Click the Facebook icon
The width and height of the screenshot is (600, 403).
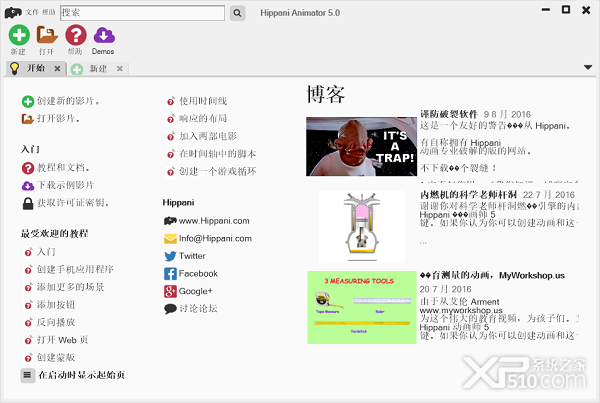click(x=170, y=274)
